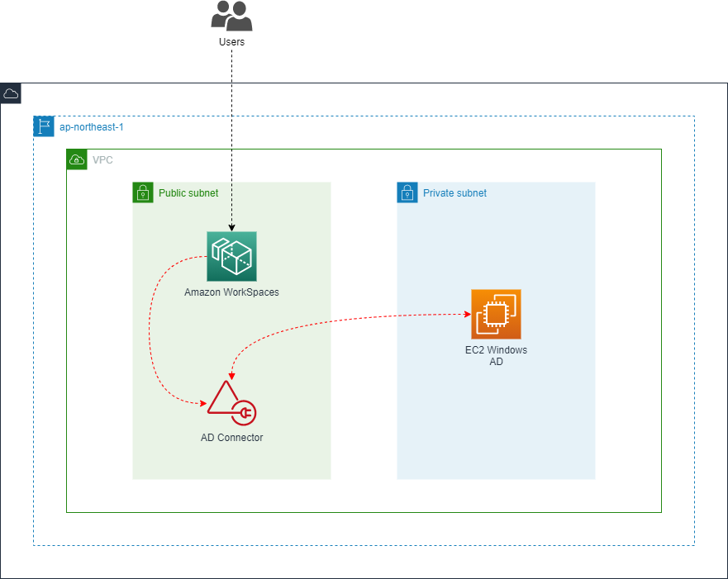Viewport: 728px width, 579px height.
Task: Click the "Users" text label
Action: [x=231, y=41]
